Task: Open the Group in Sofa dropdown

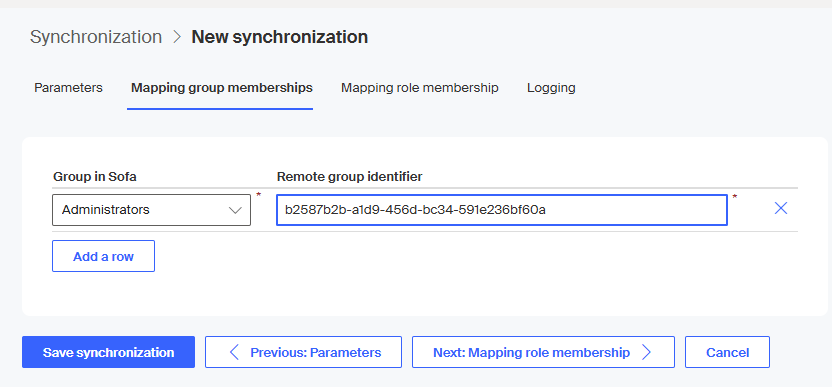Action: tap(151, 210)
